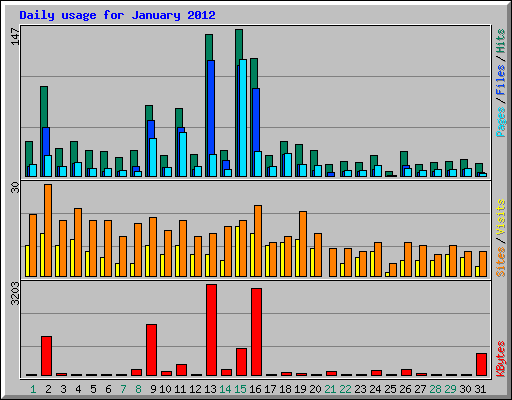Click the red KBytes bar for day 15

point(241,362)
